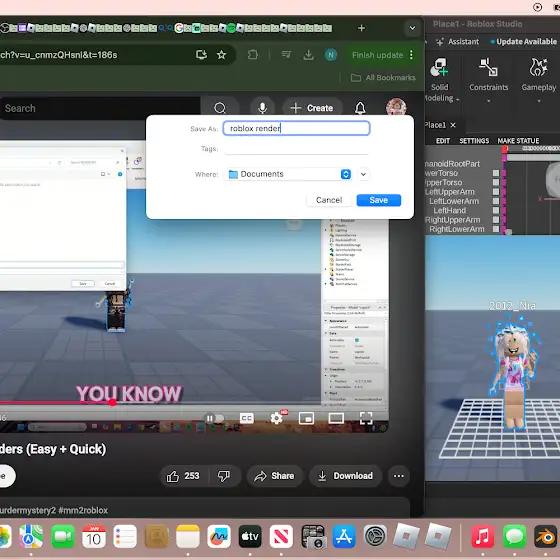Viewport: 560px width, 560px height.
Task: Open App Store from the dock
Action: click(344, 536)
